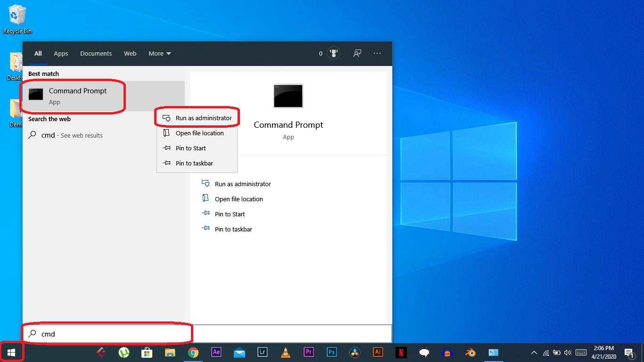Image resolution: width=644 pixels, height=362 pixels.
Task: Switch to the Apps search tab
Action: (x=61, y=53)
